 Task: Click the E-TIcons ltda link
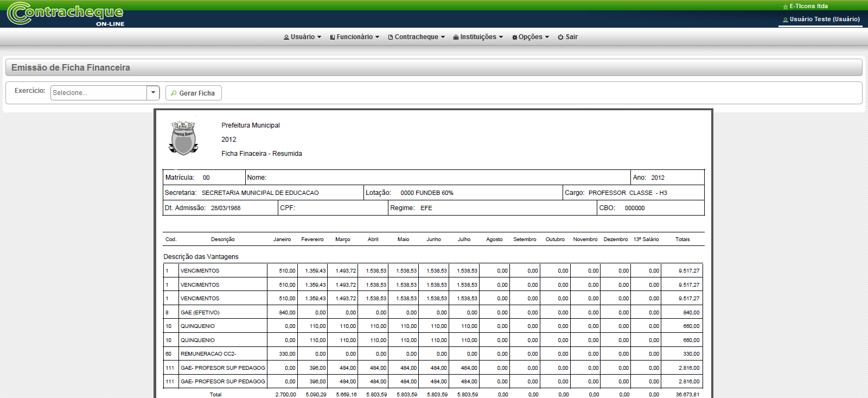pos(808,7)
